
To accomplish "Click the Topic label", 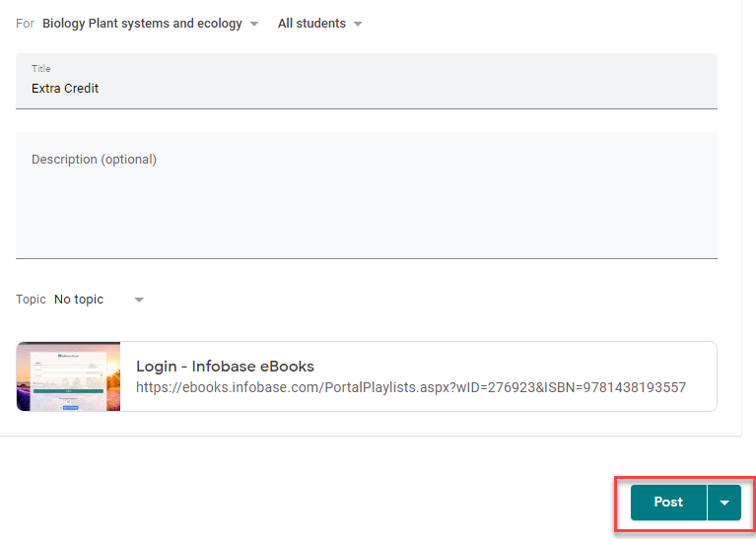I will [x=31, y=300].
